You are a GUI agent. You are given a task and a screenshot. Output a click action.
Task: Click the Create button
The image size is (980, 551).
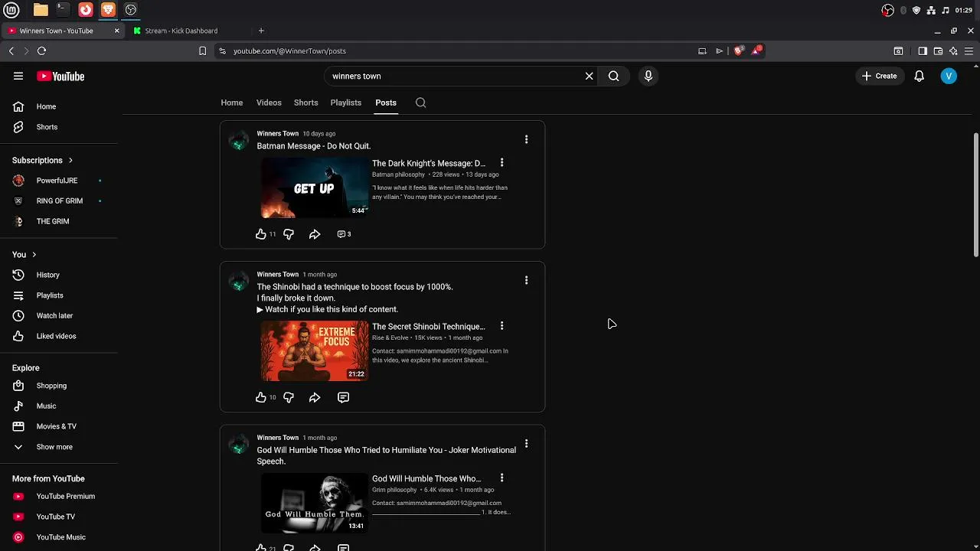coord(879,76)
